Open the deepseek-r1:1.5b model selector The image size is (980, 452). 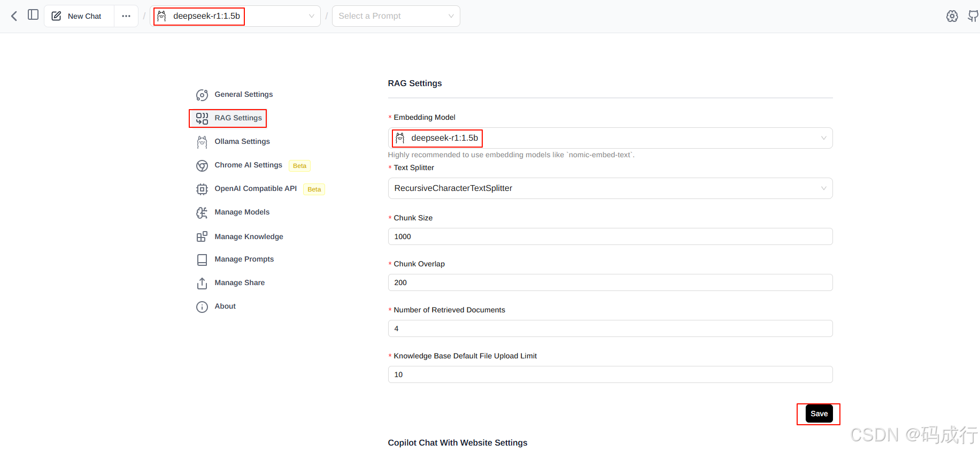(x=235, y=16)
